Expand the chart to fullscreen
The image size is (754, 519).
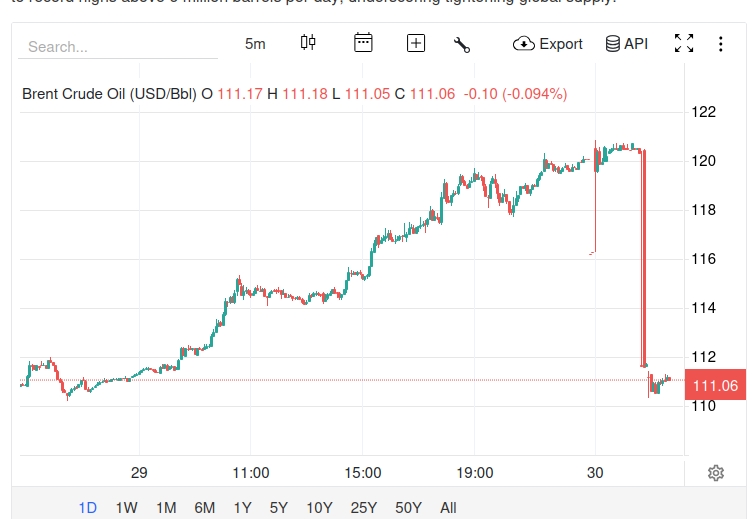coord(684,44)
